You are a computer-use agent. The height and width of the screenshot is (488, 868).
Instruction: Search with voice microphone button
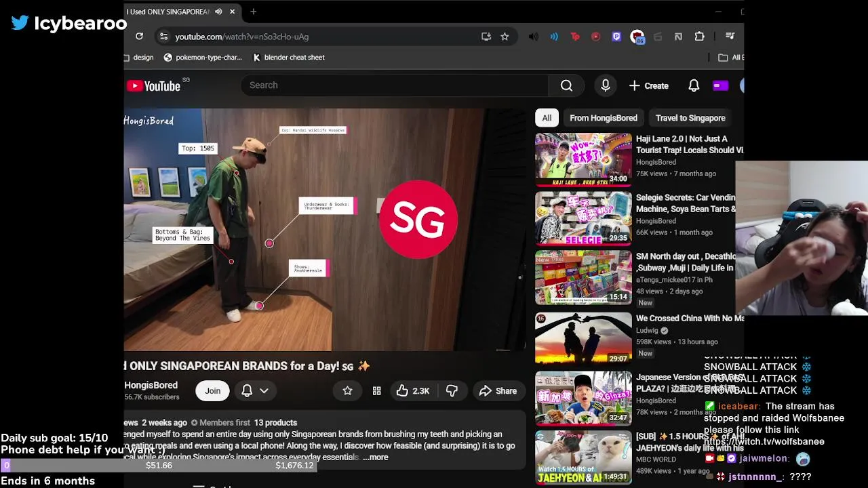(x=606, y=85)
